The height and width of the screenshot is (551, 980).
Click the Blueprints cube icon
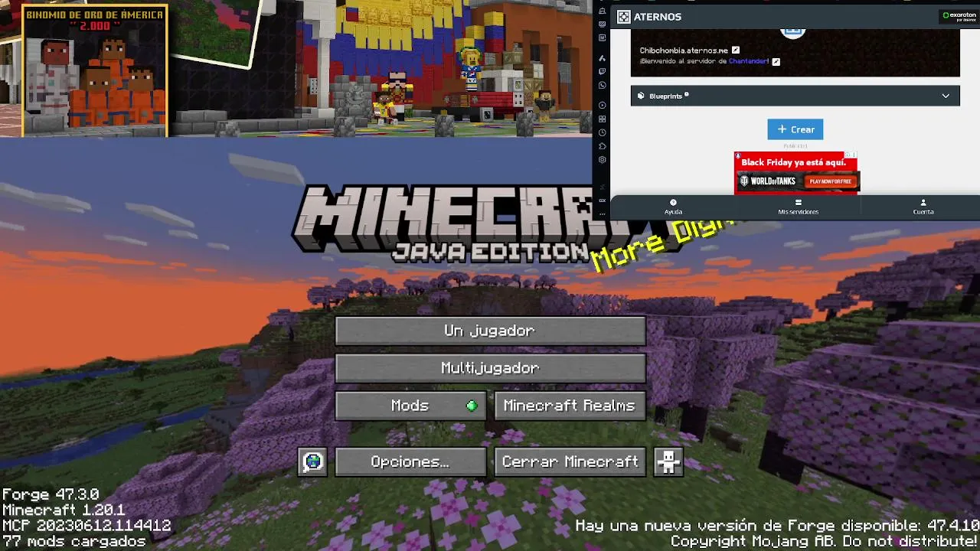642,96
